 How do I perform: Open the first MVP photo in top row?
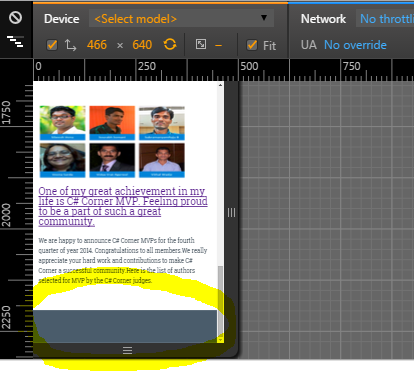pyautogui.click(x=62, y=123)
